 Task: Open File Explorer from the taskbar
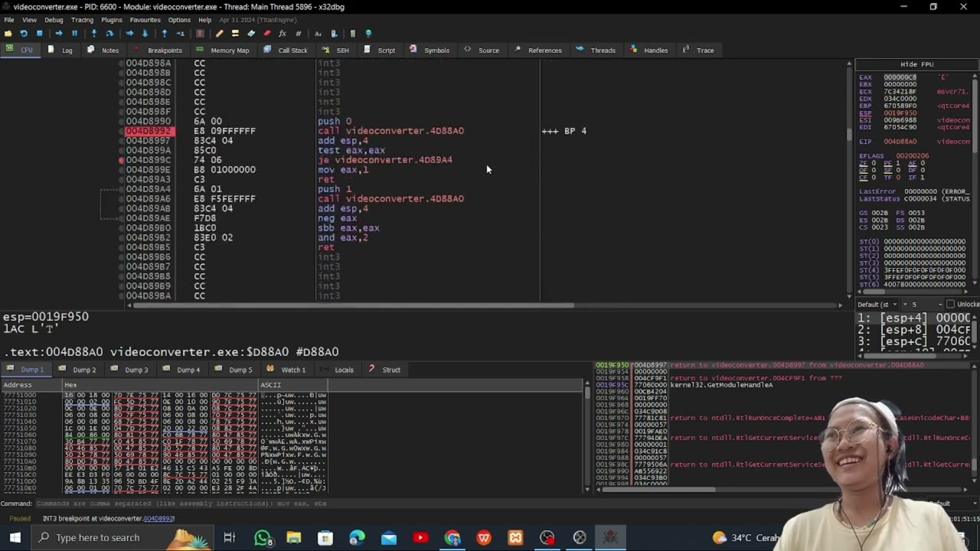(294, 537)
